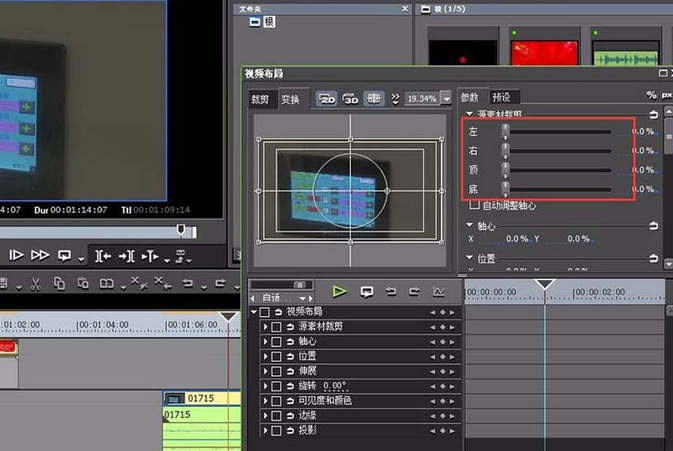Click the copy icon in timeline toolbar
This screenshot has width=673, height=451.
tap(59, 284)
